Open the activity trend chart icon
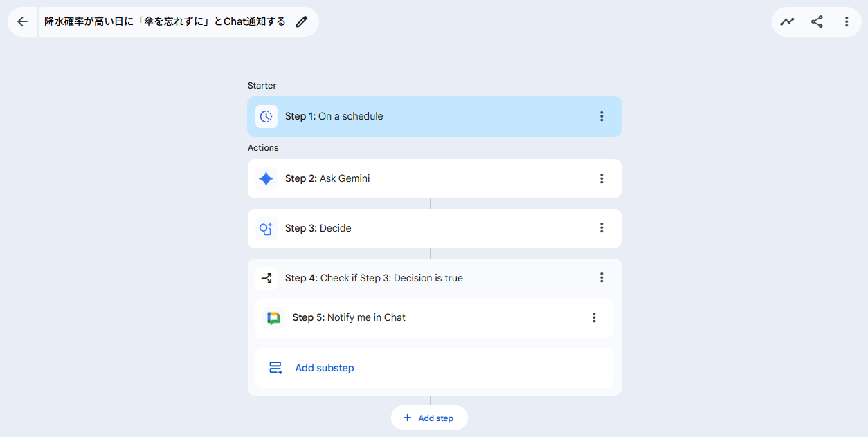Image resolution: width=868 pixels, height=437 pixels. [x=787, y=21]
